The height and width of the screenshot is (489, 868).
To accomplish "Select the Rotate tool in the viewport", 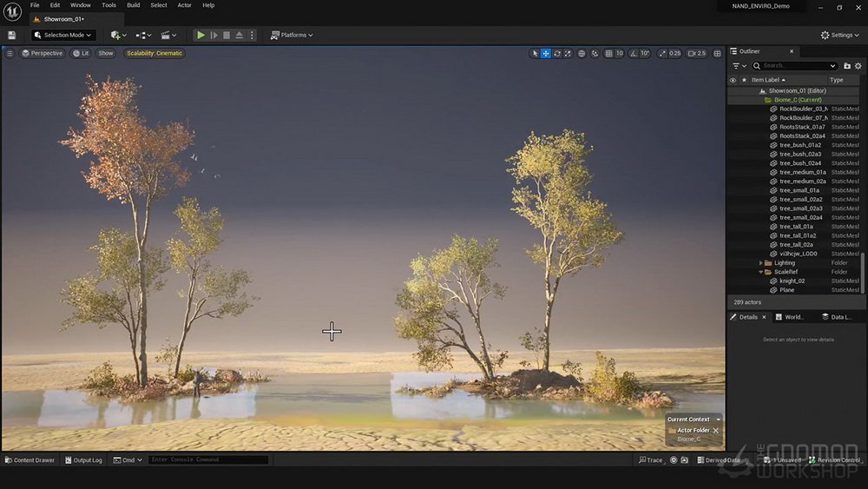I will click(557, 53).
